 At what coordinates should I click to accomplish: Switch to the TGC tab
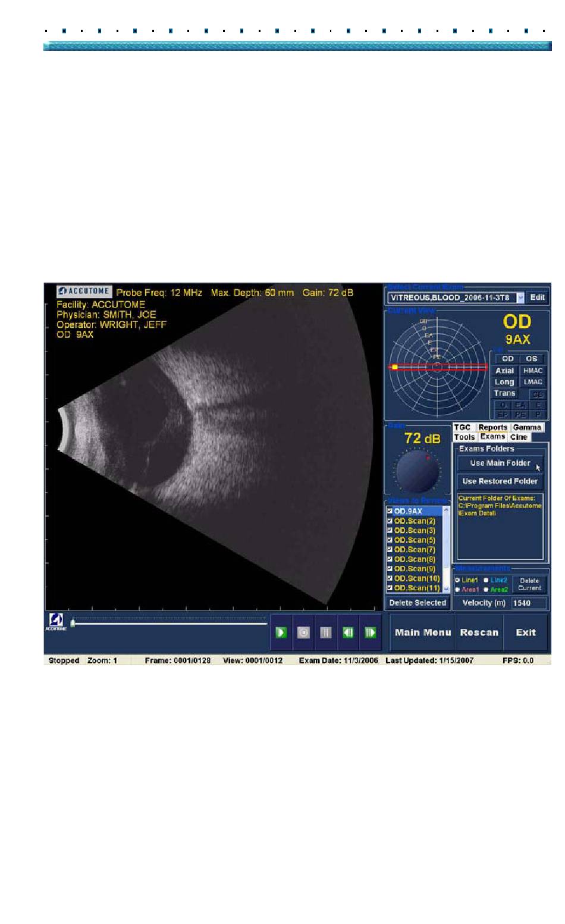(463, 427)
